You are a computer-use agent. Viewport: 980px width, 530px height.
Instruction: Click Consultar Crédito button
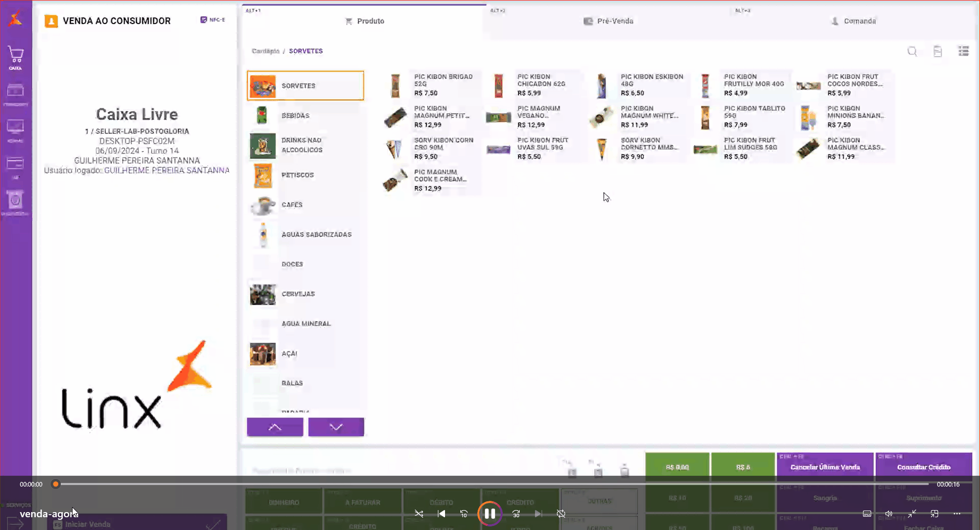924,467
